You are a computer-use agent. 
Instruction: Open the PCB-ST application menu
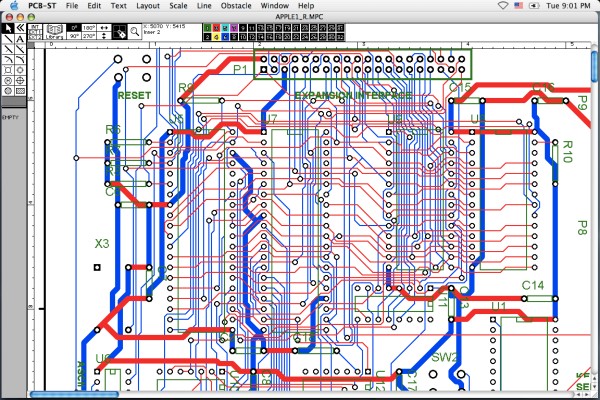click(x=42, y=6)
